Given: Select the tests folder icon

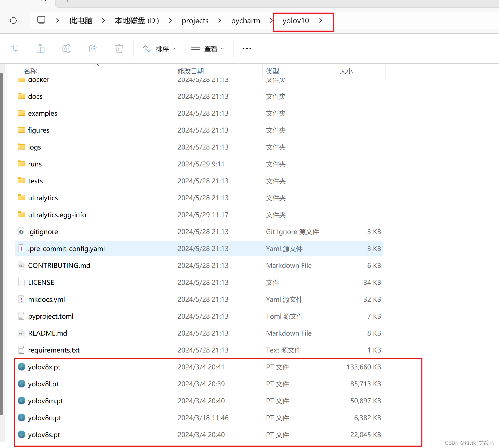Looking at the screenshot, I should pyautogui.click(x=22, y=181).
